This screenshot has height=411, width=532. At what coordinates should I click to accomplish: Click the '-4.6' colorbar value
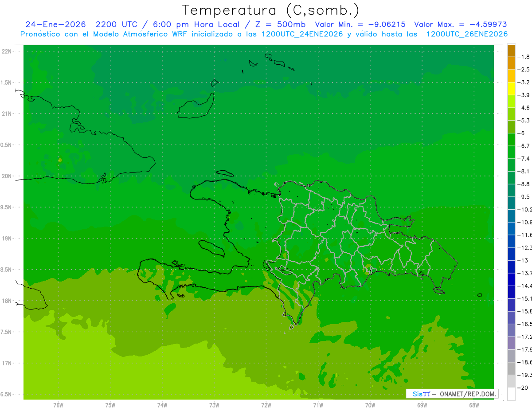click(x=524, y=108)
